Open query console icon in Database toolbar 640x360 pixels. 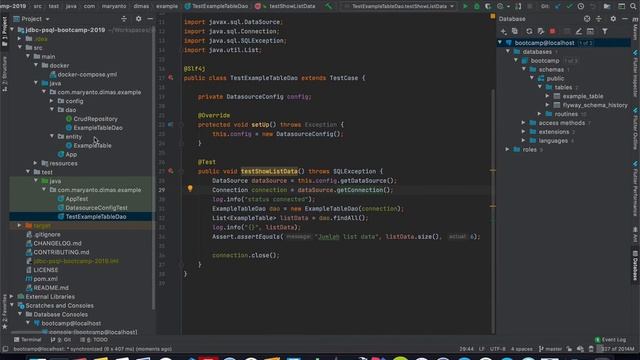pyautogui.click(x=591, y=31)
